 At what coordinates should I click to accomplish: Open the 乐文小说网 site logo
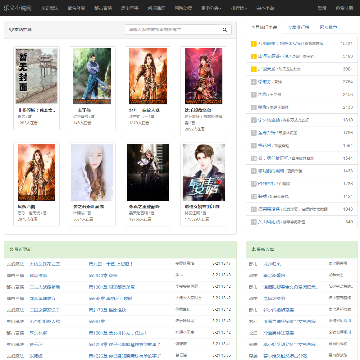click(17, 8)
